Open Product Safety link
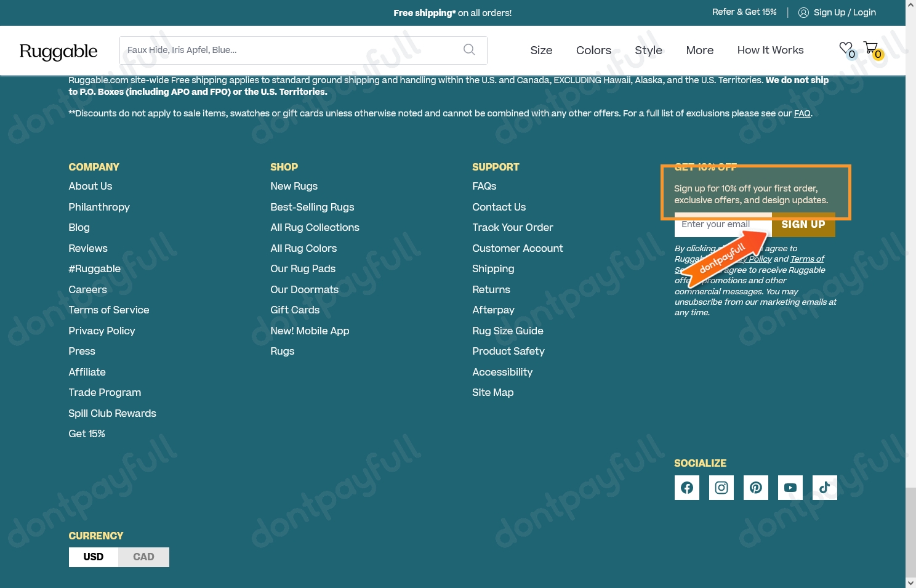 508,351
